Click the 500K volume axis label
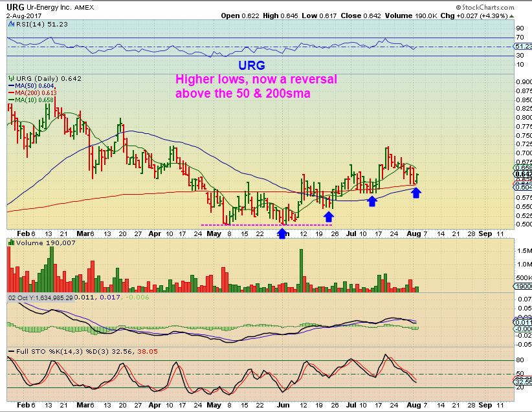 [x=524, y=277]
